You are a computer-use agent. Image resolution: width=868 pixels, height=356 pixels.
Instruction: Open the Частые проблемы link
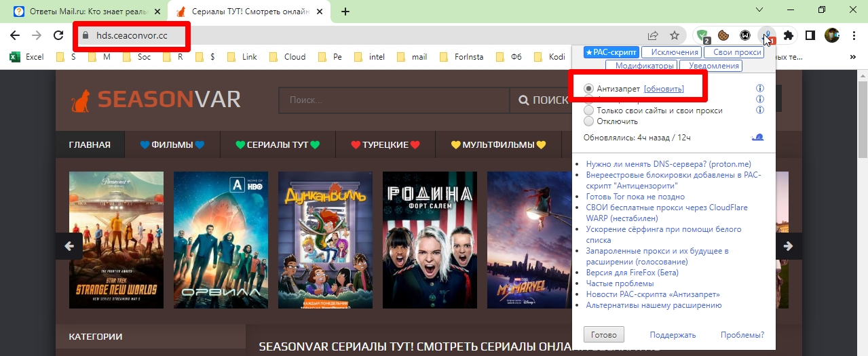pos(620,283)
